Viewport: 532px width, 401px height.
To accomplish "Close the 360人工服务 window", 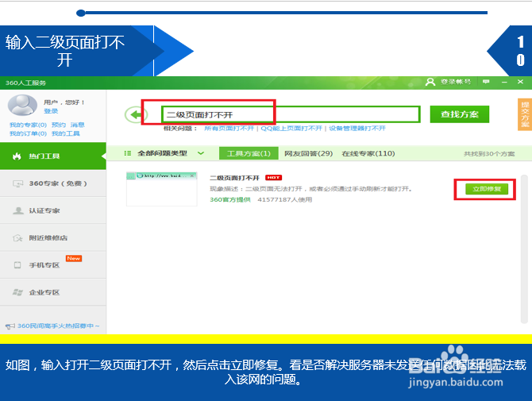I will [520, 82].
